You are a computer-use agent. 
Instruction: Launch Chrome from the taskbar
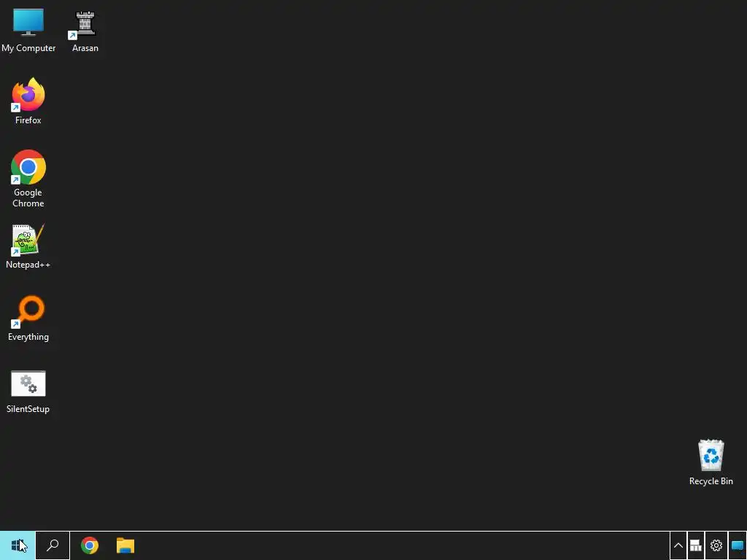[90, 545]
